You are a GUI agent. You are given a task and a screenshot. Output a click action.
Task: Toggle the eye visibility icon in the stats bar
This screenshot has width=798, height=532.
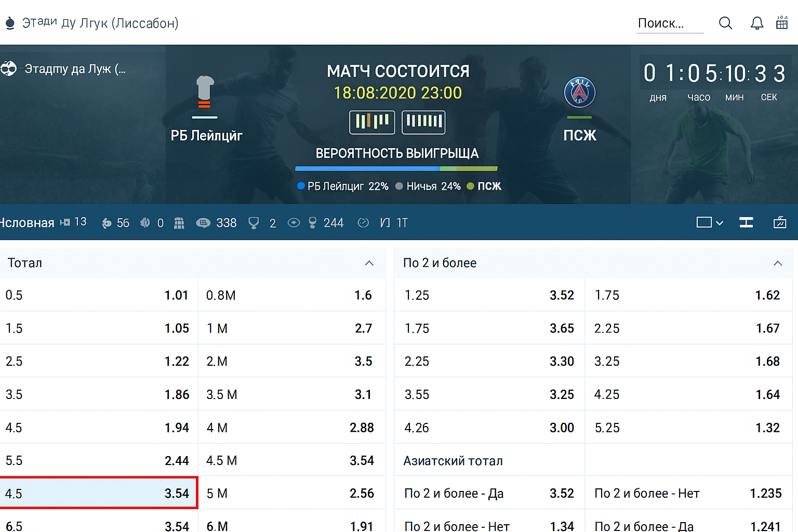pos(294,222)
